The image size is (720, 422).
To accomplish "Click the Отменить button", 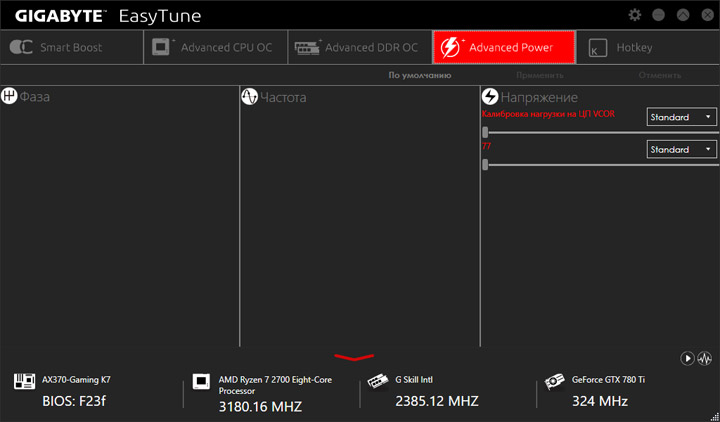I will pos(660,75).
